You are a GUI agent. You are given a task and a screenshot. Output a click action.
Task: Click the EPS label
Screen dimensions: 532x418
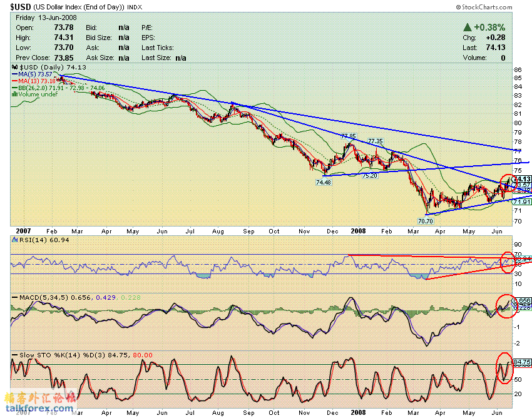[148, 38]
